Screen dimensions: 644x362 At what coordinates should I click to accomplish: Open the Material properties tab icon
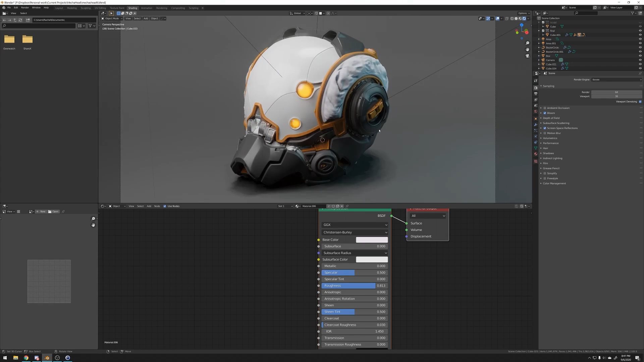[x=536, y=154]
